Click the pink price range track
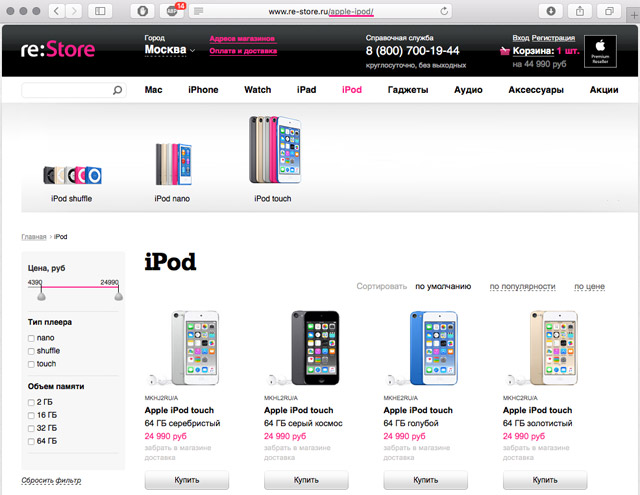This screenshot has height=495, width=640. (x=80, y=287)
